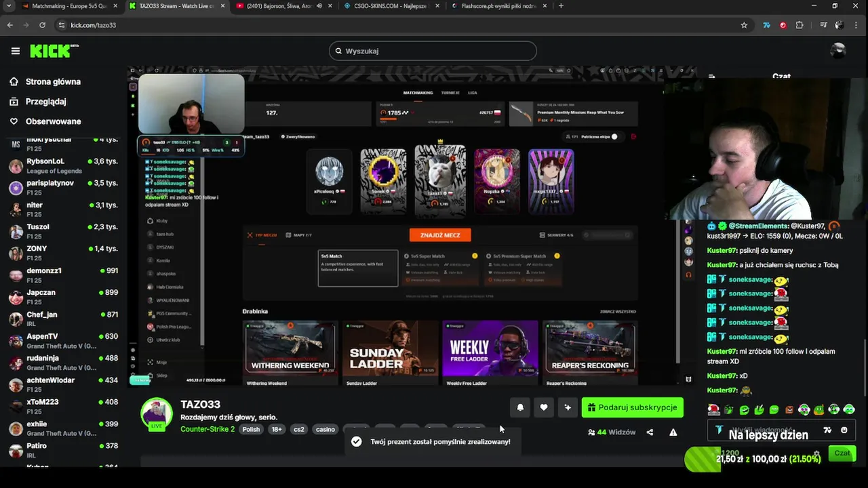Report stream using warning triangle icon
This screenshot has width=868, height=488.
point(673,432)
